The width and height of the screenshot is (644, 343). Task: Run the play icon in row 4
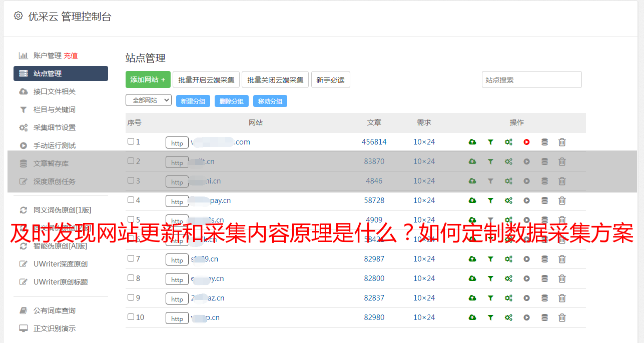[526, 200]
